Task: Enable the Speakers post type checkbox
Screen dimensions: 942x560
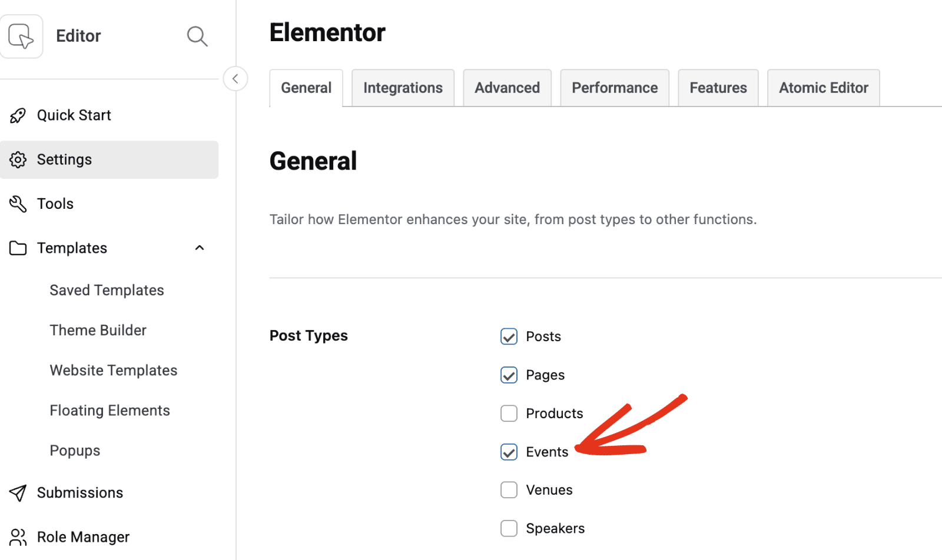Action: pyautogui.click(x=509, y=528)
